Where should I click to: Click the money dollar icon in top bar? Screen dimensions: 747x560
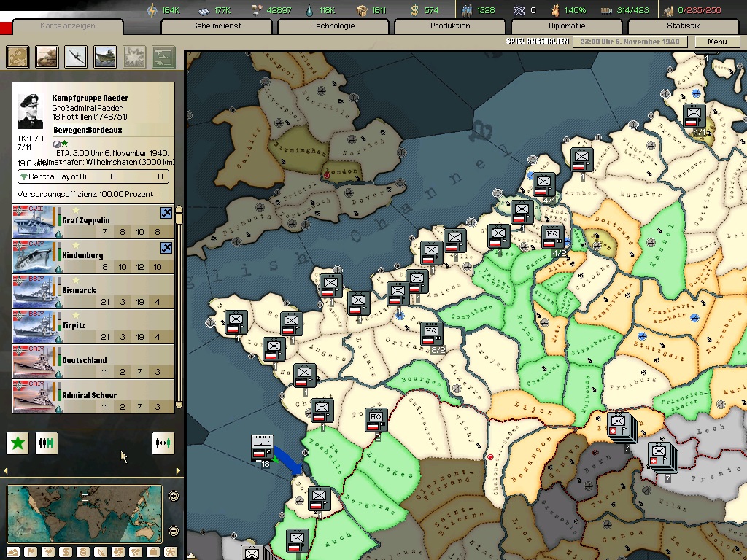pyautogui.click(x=414, y=10)
